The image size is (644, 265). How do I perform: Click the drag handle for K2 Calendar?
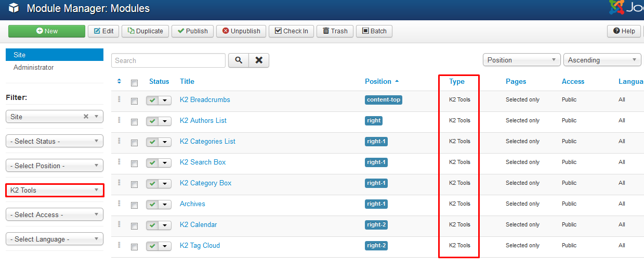click(x=119, y=224)
